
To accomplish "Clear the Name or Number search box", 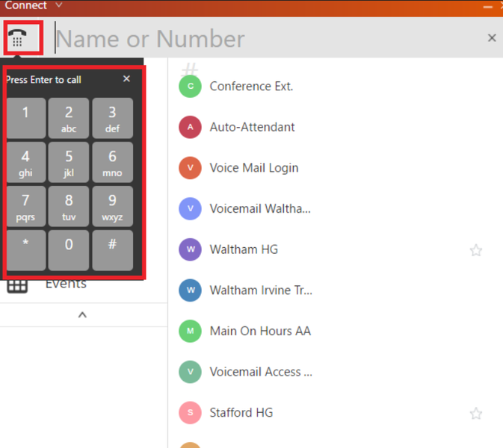I will 492,38.
